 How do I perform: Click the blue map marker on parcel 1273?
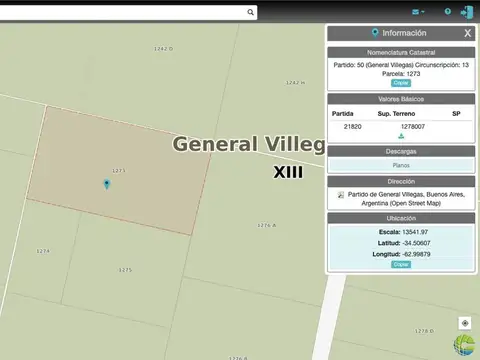pos(107,184)
